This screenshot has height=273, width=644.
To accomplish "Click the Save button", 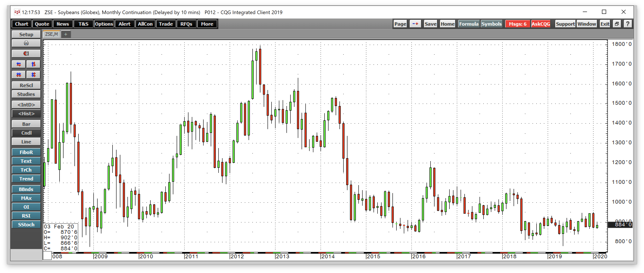I will coord(431,24).
